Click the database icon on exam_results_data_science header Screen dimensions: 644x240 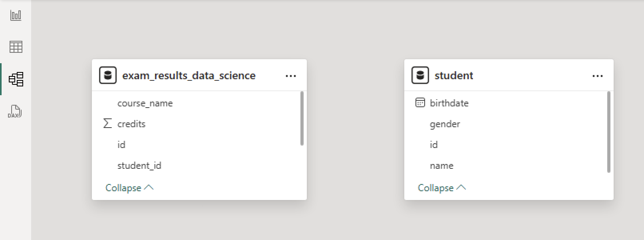pyautogui.click(x=107, y=75)
